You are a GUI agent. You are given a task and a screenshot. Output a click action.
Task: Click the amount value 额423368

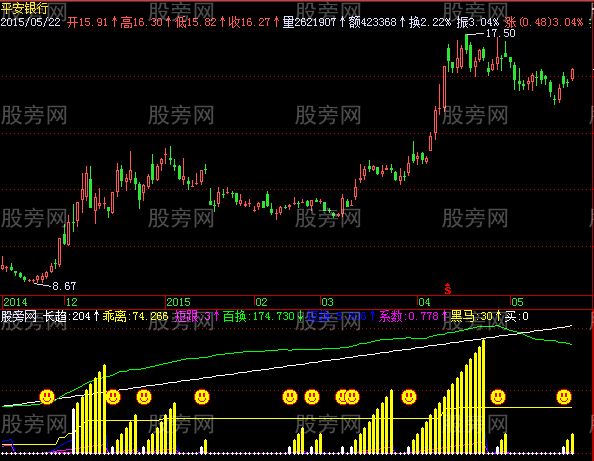click(x=372, y=22)
